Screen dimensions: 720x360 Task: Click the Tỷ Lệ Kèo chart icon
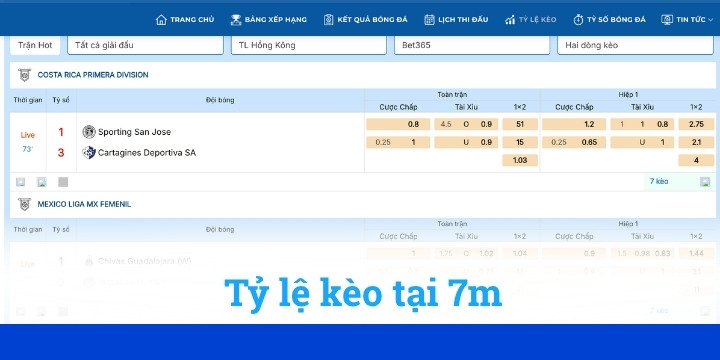click(510, 20)
